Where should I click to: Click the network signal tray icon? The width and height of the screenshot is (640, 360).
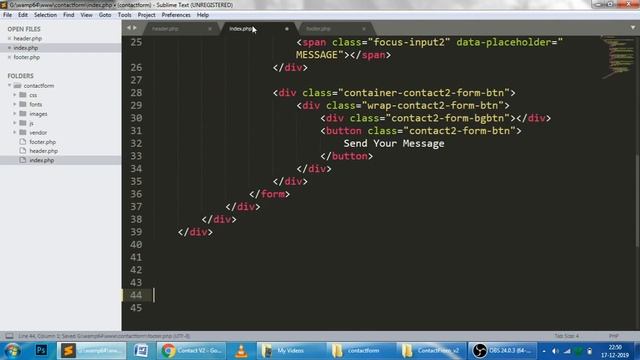pos(567,351)
